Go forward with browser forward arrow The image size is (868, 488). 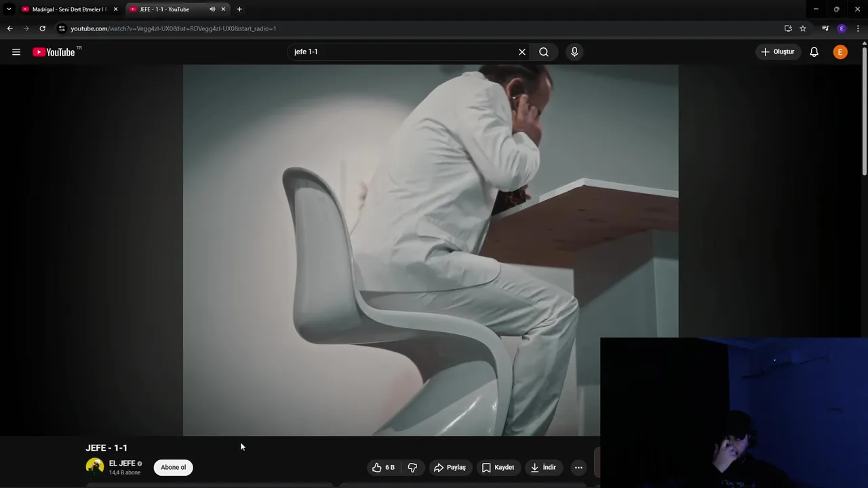point(26,28)
